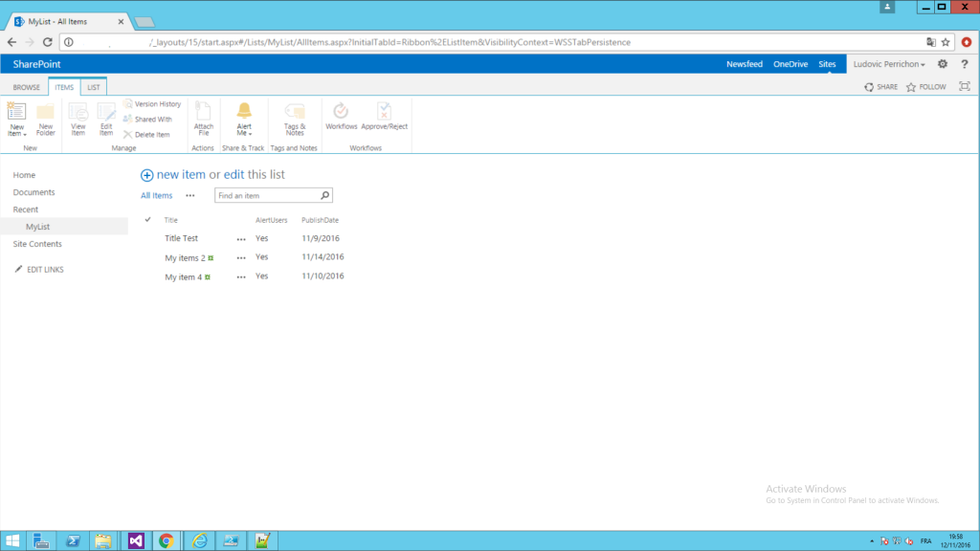The width and height of the screenshot is (980, 551).
Task: Open Site Contents in the left navigation
Action: pos(37,244)
